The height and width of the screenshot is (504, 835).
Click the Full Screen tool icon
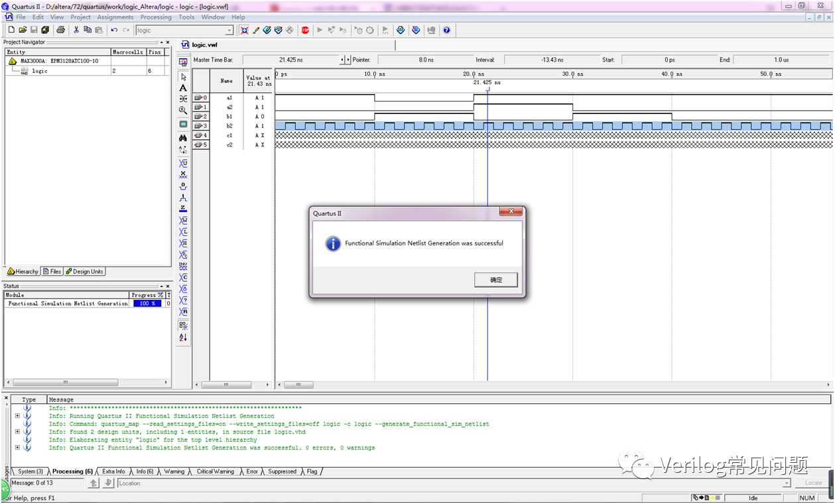point(183,124)
